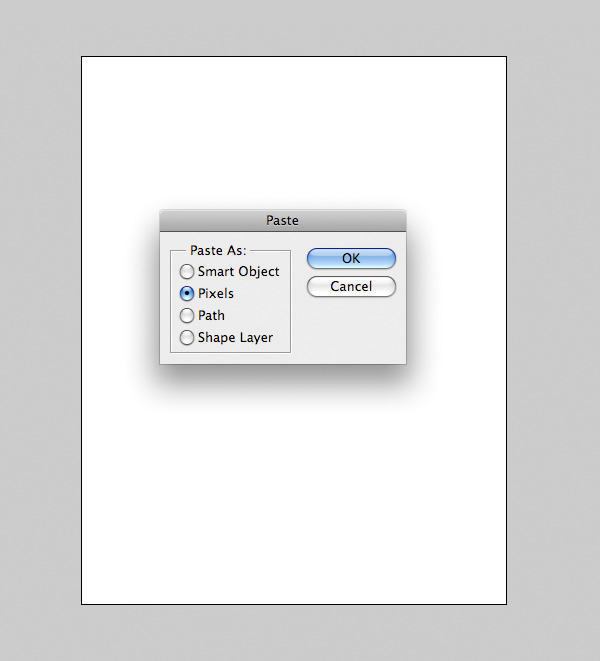Cancel the Paste dialog
This screenshot has width=600, height=661.
click(x=351, y=287)
